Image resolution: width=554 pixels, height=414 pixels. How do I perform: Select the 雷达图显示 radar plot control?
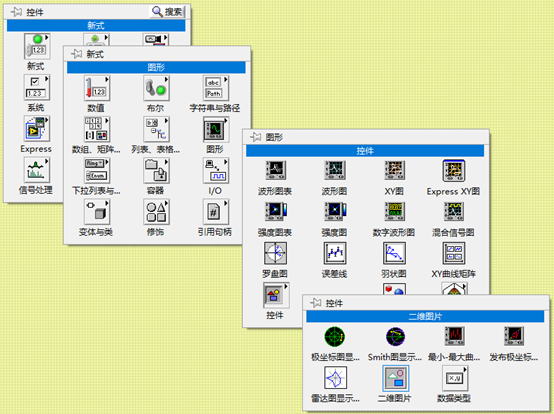[335, 378]
